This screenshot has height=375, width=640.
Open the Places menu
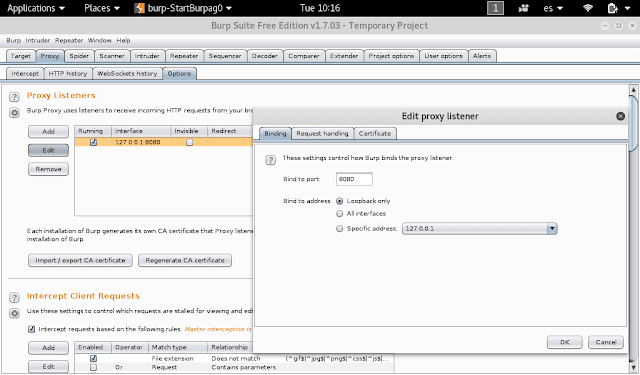pos(102,8)
